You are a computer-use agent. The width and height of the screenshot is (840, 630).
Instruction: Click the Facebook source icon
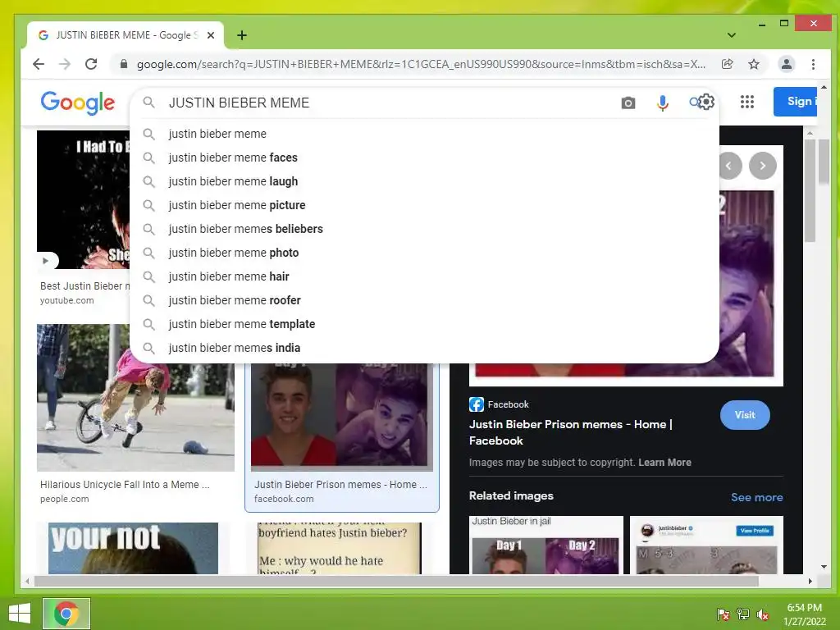pyautogui.click(x=477, y=404)
